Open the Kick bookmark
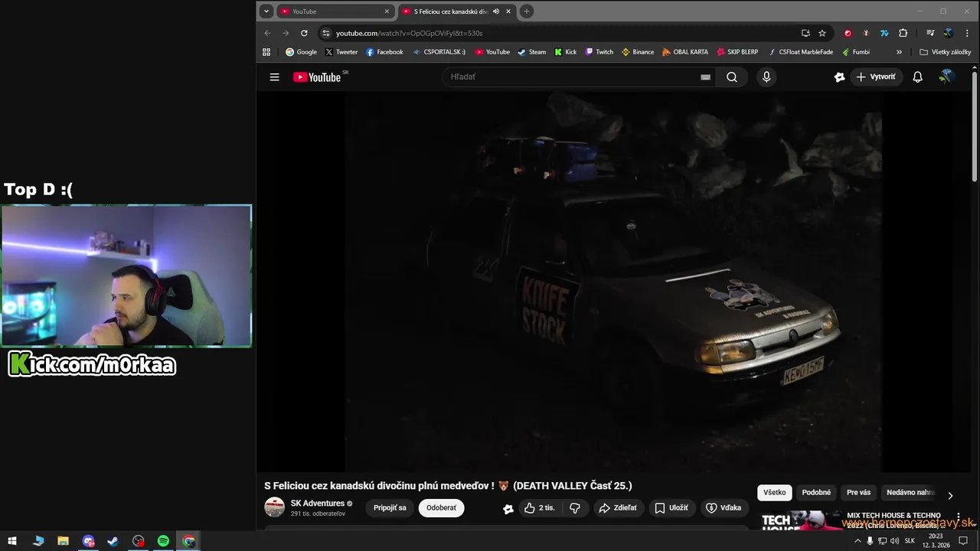Viewport: 980px width, 551px height. (565, 52)
